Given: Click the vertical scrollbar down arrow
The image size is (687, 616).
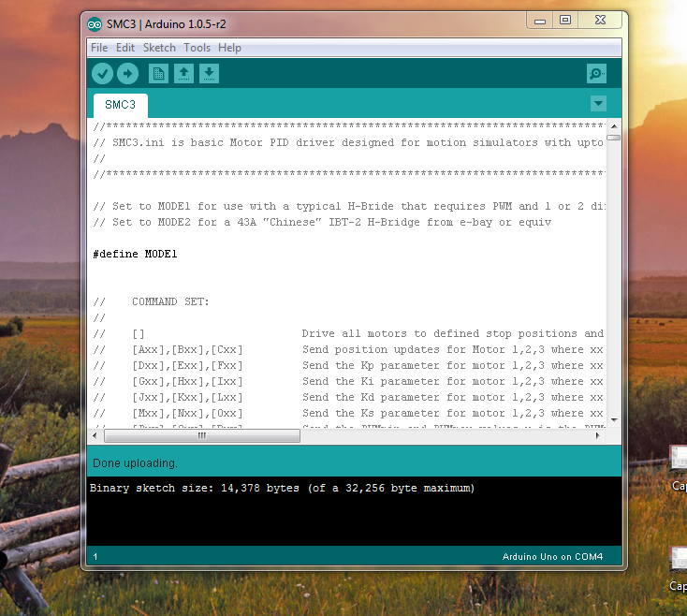Looking at the screenshot, I should pyautogui.click(x=614, y=419).
